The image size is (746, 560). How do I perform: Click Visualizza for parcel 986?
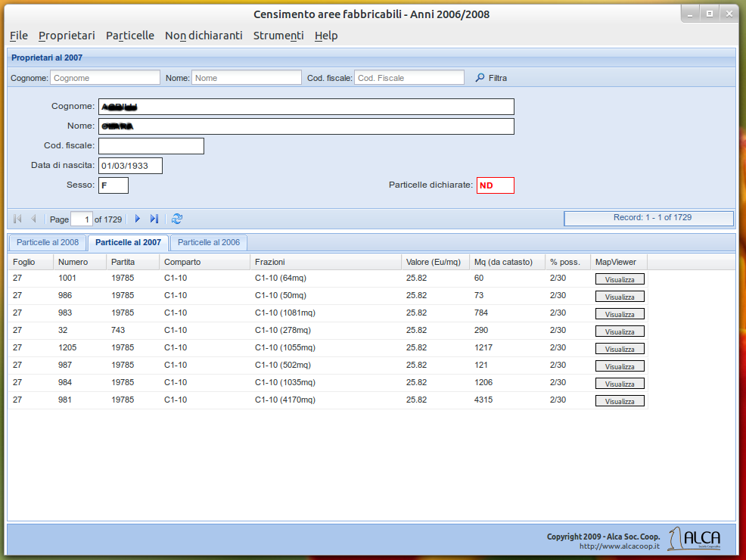point(620,297)
